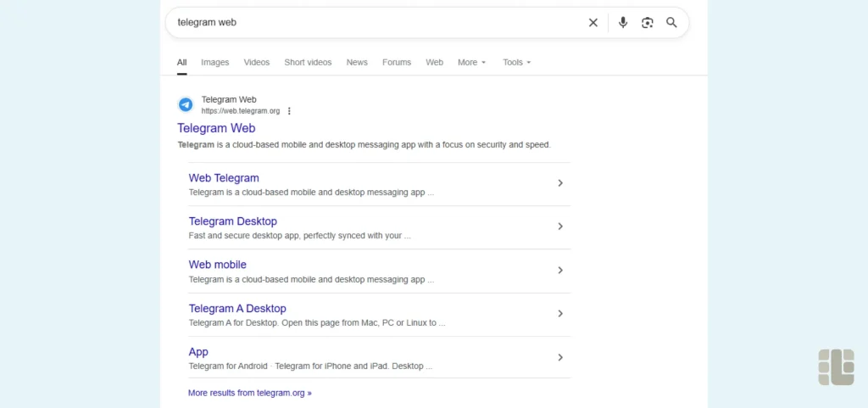Click the https://web.telegram.org URL text

click(x=240, y=111)
